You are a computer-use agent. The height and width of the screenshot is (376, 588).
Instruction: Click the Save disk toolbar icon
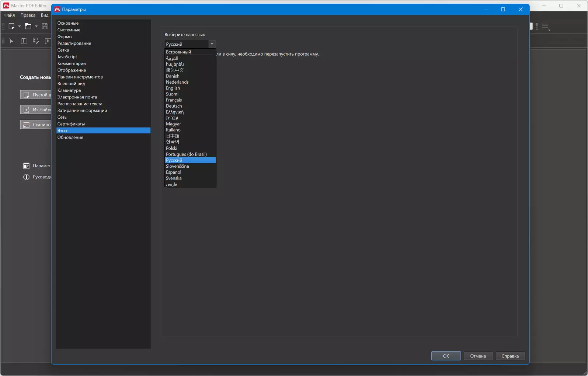[45, 26]
